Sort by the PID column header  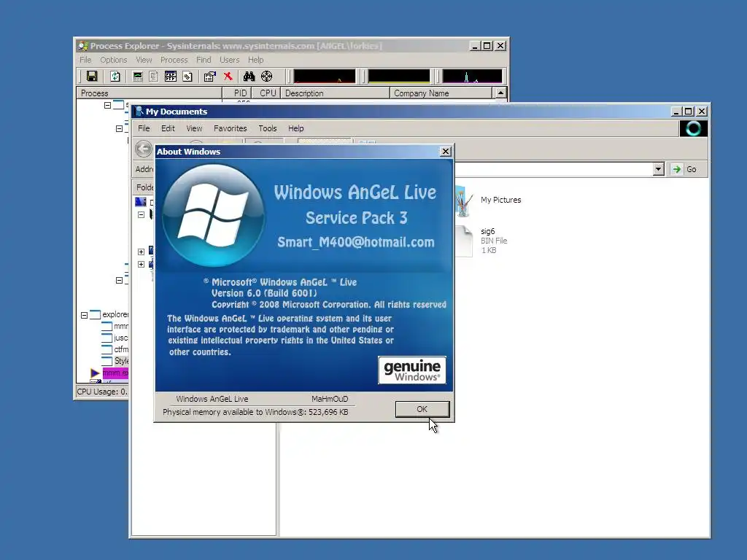(x=237, y=93)
